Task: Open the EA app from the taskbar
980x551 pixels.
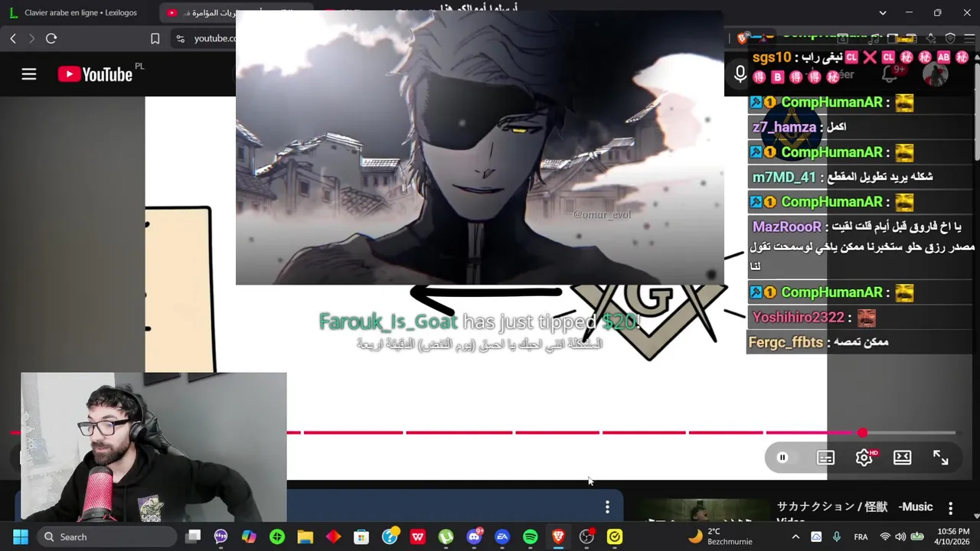Action: [x=502, y=536]
